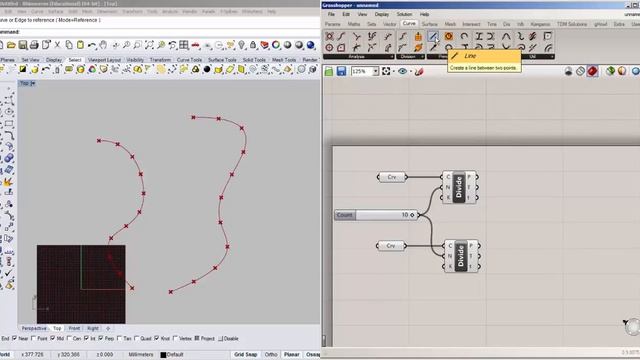The width and height of the screenshot is (640, 360).
Task: Toggle the Cen osnap checkbox
Action: pyautogui.click(x=69, y=338)
